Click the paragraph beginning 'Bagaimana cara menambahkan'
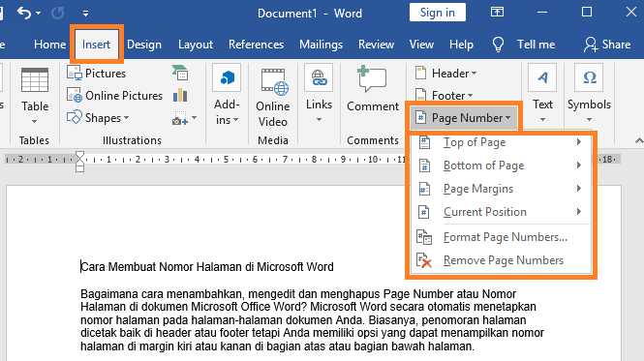Screen dimensions: 644x361 click(x=312, y=320)
